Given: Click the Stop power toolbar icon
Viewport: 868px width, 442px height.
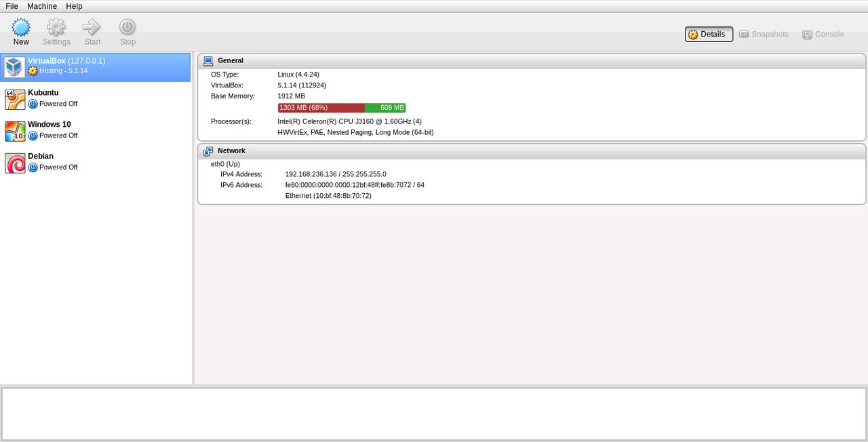Looking at the screenshot, I should (127, 27).
